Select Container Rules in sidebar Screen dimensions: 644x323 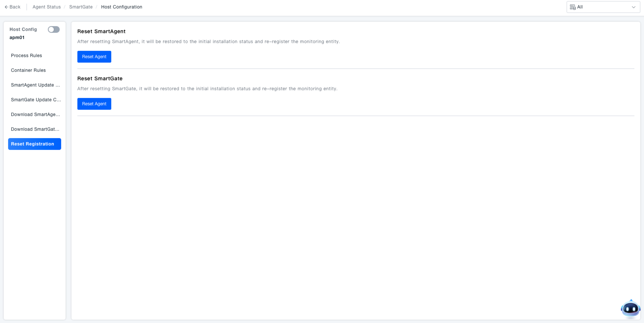28,70
